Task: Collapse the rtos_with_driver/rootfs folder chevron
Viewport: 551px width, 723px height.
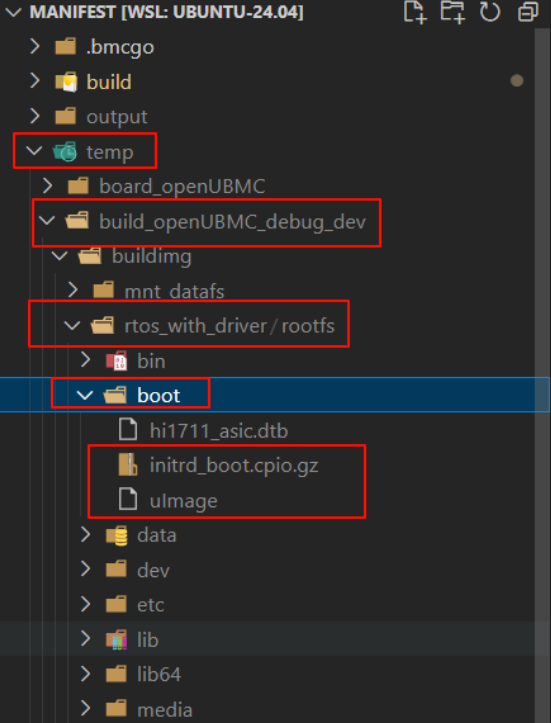Action: click(72, 326)
